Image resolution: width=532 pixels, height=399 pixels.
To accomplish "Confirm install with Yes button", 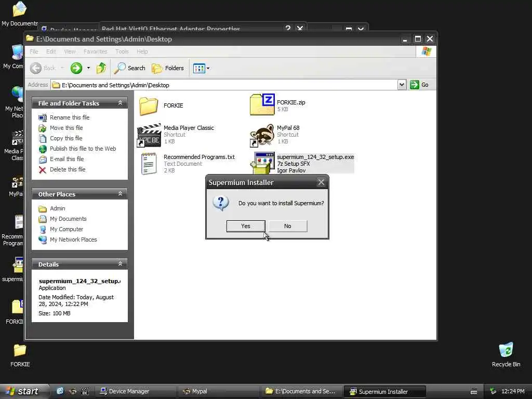I will click(246, 226).
